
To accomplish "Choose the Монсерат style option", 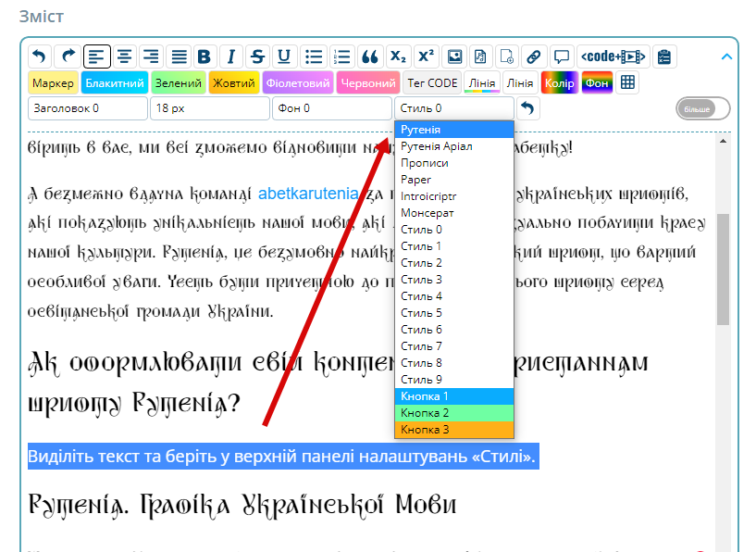I will (454, 213).
